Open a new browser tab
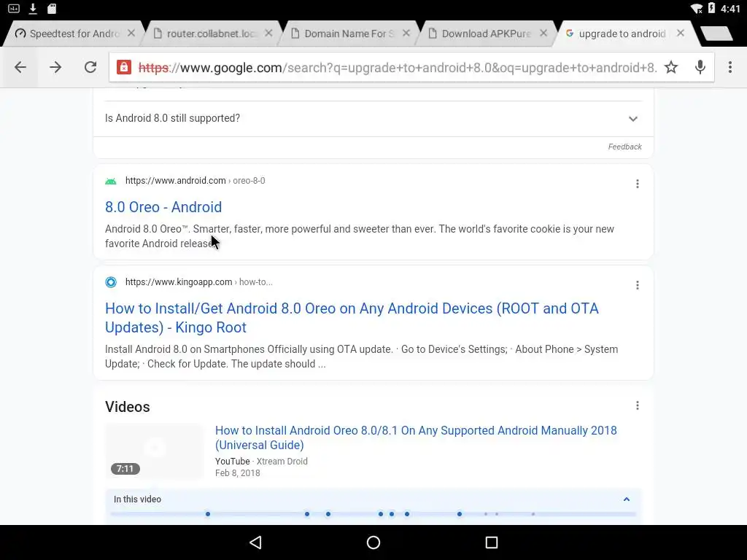The image size is (747, 560). [716, 34]
